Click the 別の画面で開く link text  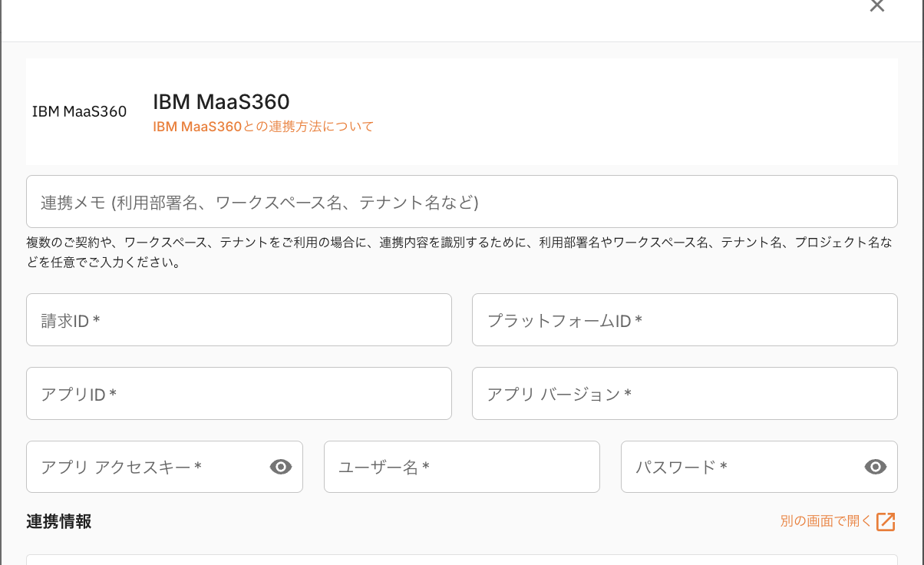point(826,521)
